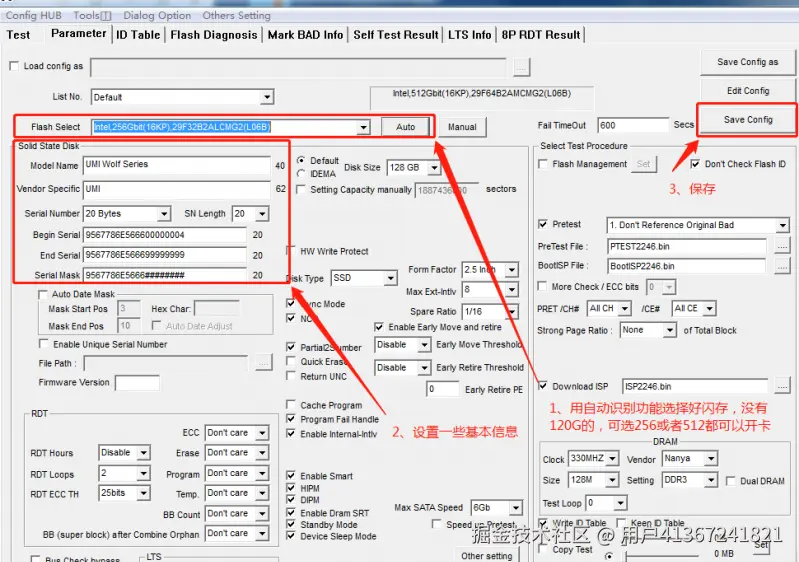This screenshot has height=562, width=799.
Task: Enable More Check / ECC bits
Action: [543, 286]
